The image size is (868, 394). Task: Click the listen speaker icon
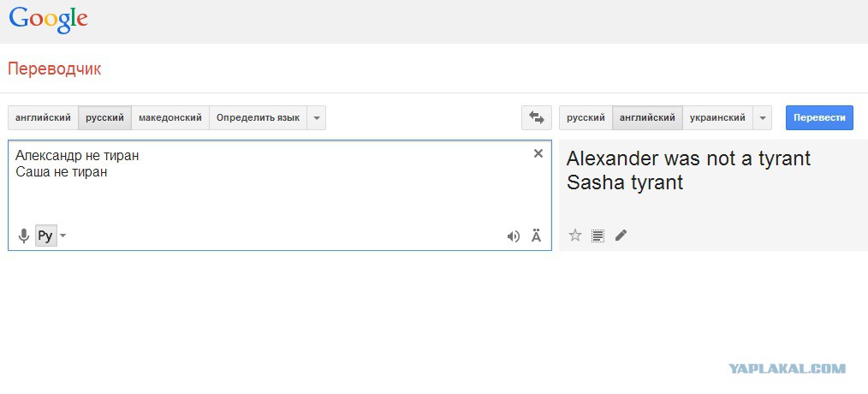point(514,237)
